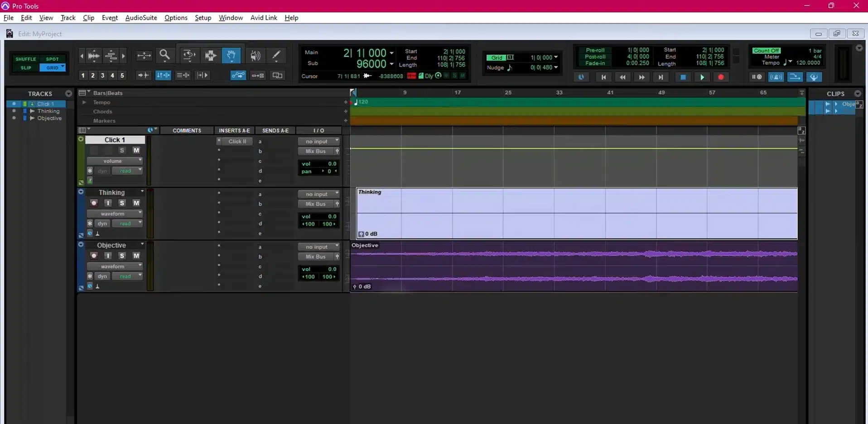Click zoom preset 3 button

coord(102,76)
